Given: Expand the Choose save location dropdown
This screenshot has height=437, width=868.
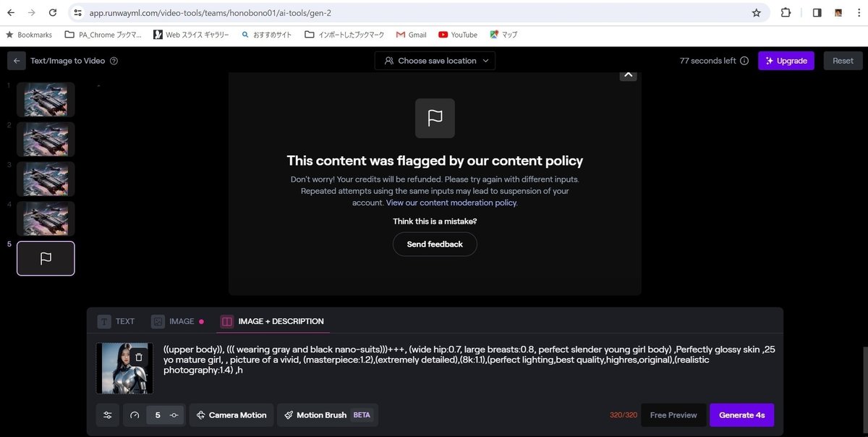Looking at the screenshot, I should (435, 61).
